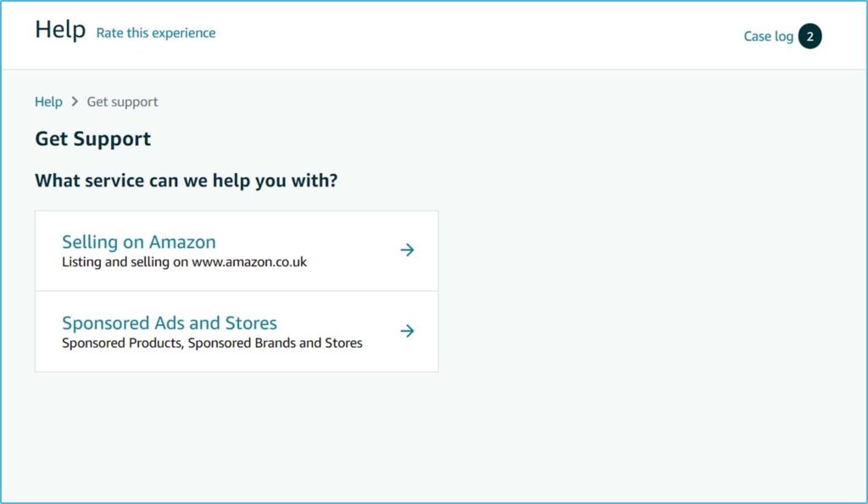
Task: Click the arrow icon beside Selling on Amazon
Action: pos(407,249)
